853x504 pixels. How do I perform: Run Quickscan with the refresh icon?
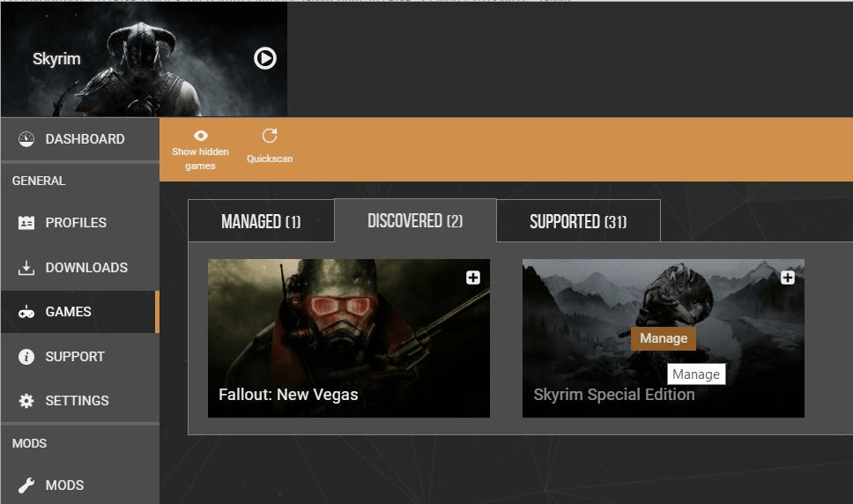point(270,136)
